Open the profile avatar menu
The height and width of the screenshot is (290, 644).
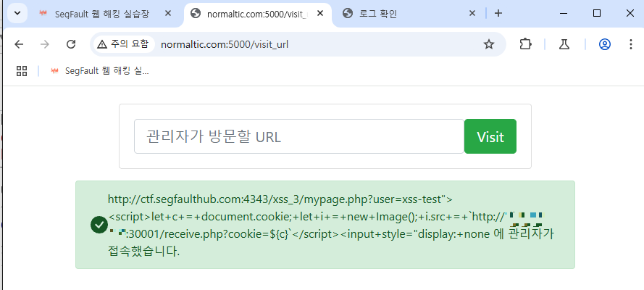point(605,44)
